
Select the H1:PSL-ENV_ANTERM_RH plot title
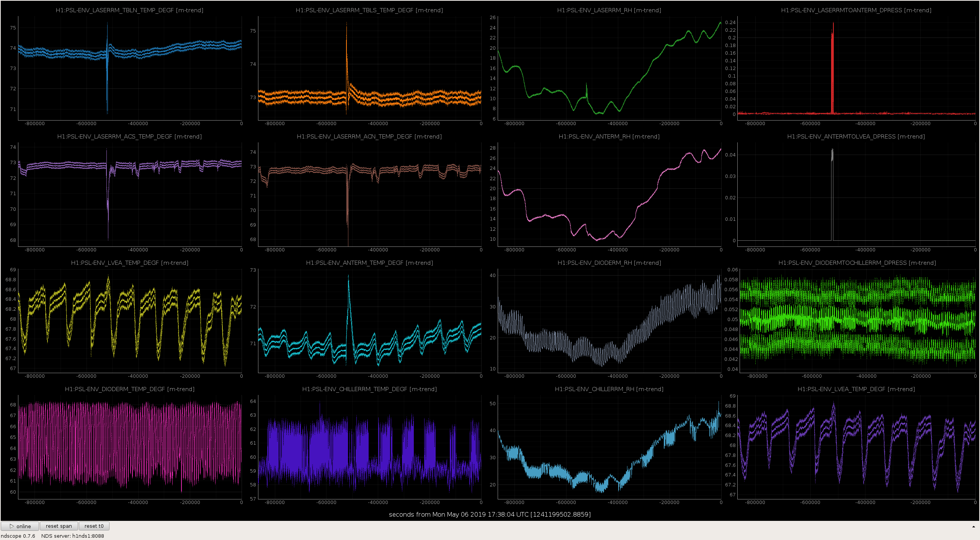click(x=609, y=137)
